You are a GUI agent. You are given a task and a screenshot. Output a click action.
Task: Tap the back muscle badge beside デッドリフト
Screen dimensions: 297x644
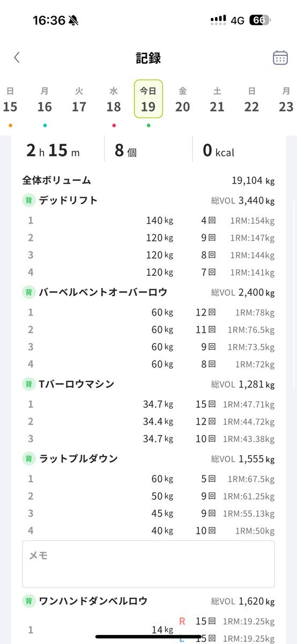click(x=29, y=201)
